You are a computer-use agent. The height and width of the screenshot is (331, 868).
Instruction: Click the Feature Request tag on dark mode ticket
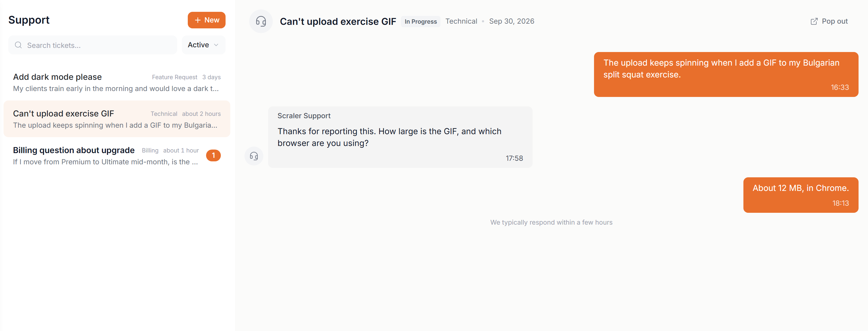click(174, 77)
